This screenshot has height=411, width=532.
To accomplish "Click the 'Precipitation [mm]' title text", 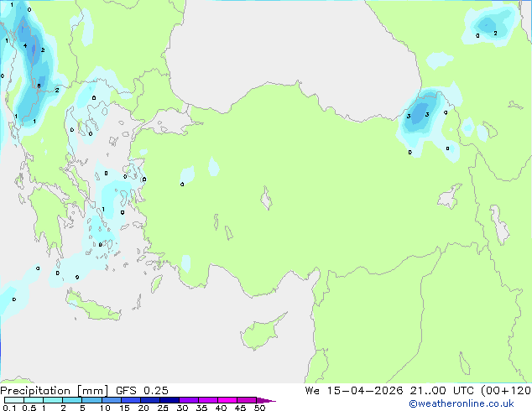I will [55, 391].
